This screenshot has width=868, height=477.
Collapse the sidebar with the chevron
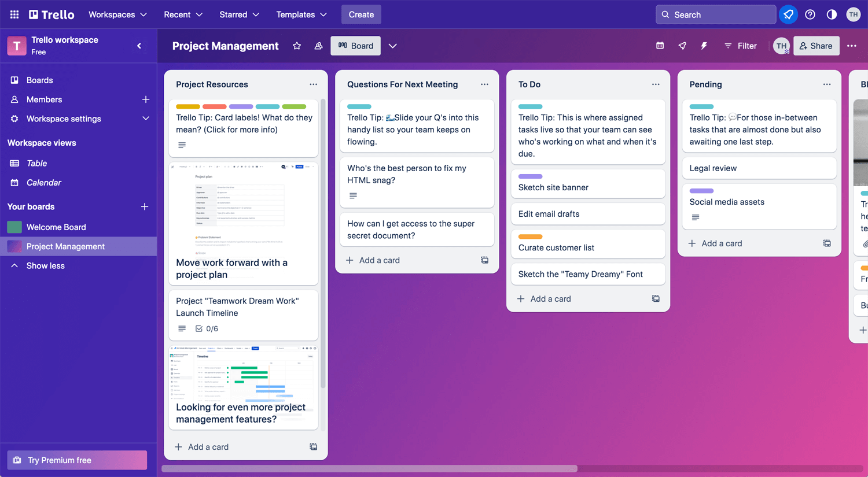tap(139, 46)
